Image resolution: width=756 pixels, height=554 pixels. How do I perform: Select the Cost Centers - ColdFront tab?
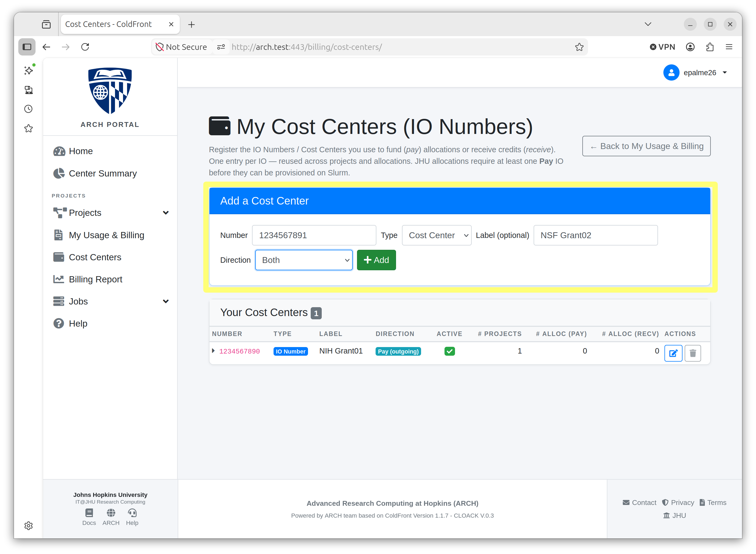point(120,24)
